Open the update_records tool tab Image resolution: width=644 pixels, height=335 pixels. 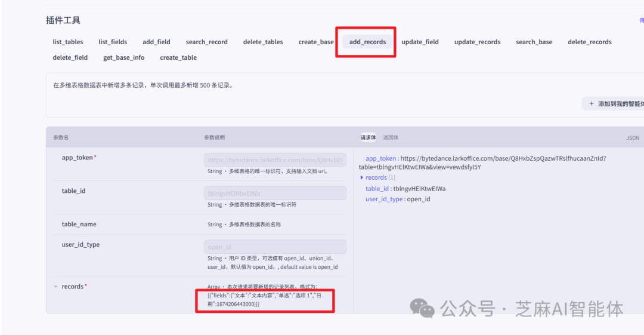(x=477, y=42)
